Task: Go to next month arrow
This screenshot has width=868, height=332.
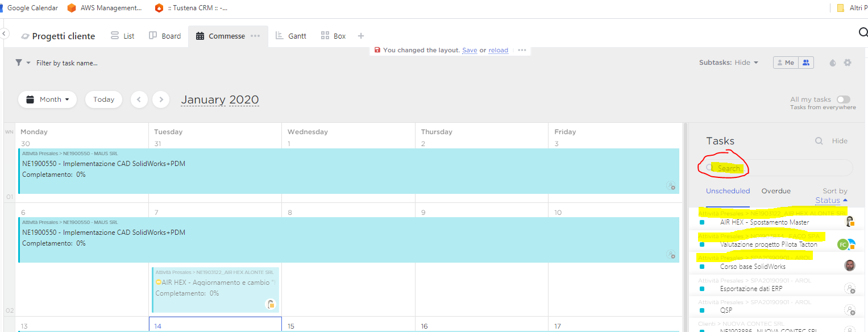Action: pos(161,99)
